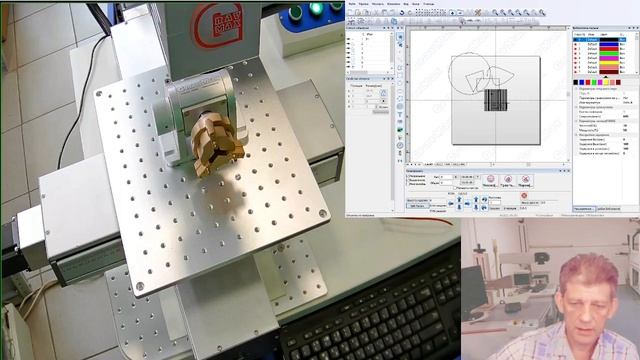Collapse the third property group in pen panel
Screen dimensions: 640x360
pyautogui.click(x=576, y=121)
